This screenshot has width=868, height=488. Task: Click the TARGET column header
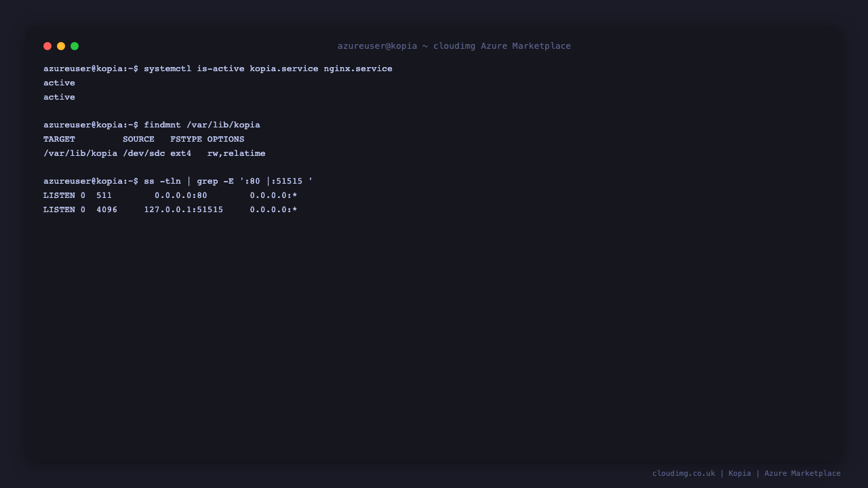pos(59,139)
